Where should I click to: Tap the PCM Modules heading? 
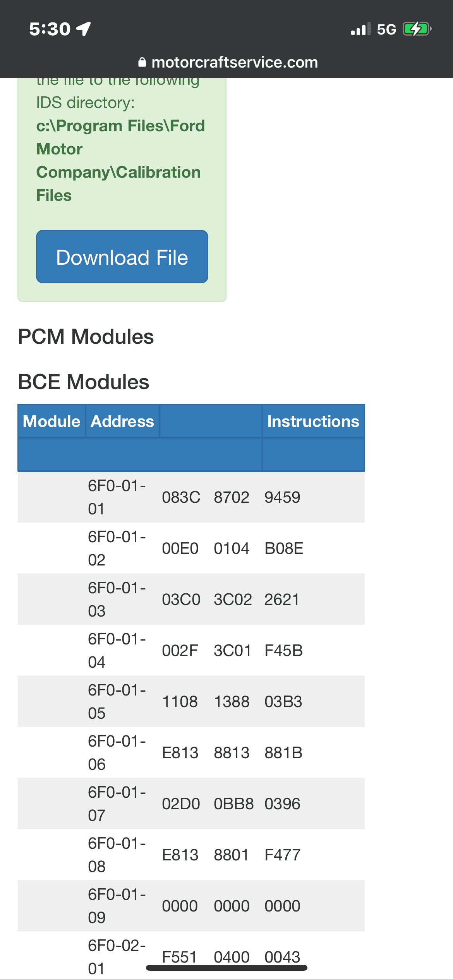coord(86,336)
